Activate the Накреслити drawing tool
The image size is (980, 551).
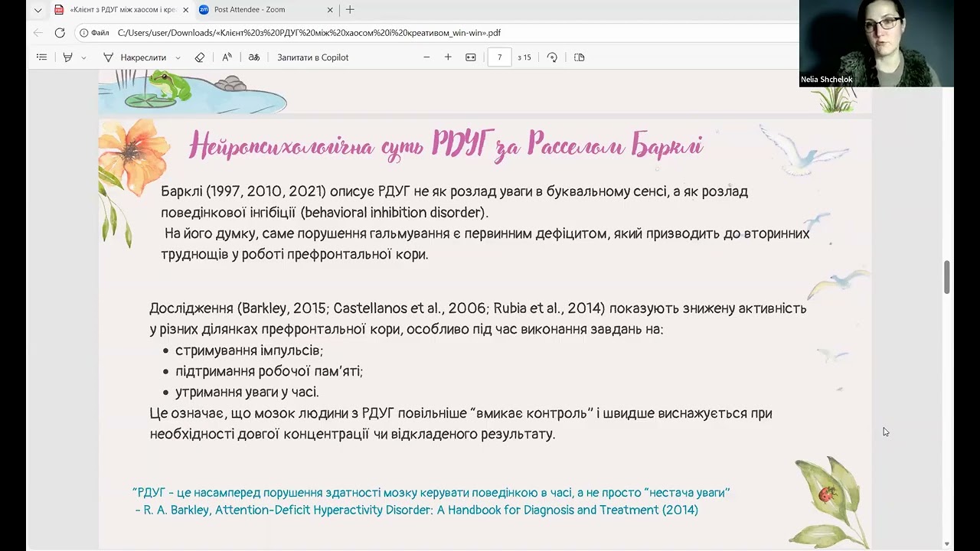coord(134,57)
